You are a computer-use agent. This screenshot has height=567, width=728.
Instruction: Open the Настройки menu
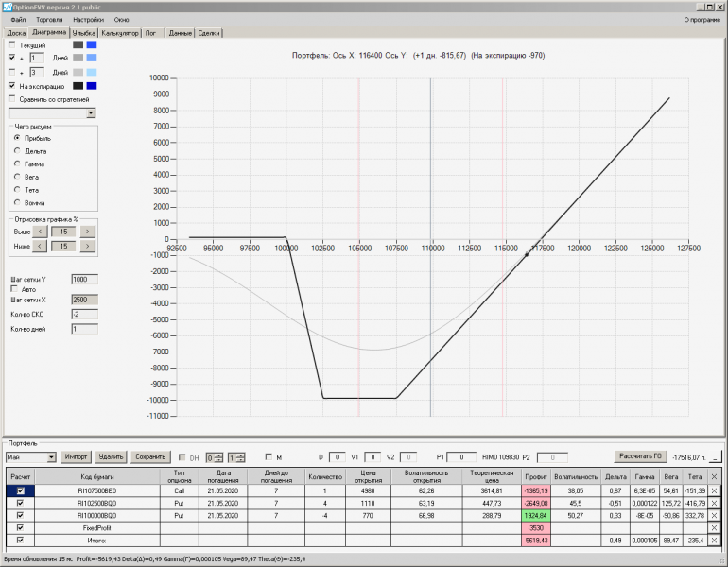pyautogui.click(x=88, y=20)
